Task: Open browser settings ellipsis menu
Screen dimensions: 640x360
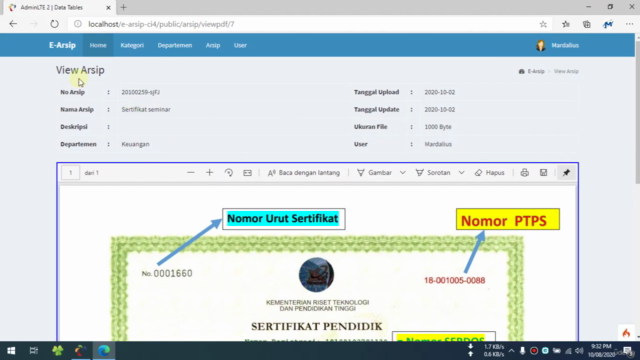Action: 629,24
